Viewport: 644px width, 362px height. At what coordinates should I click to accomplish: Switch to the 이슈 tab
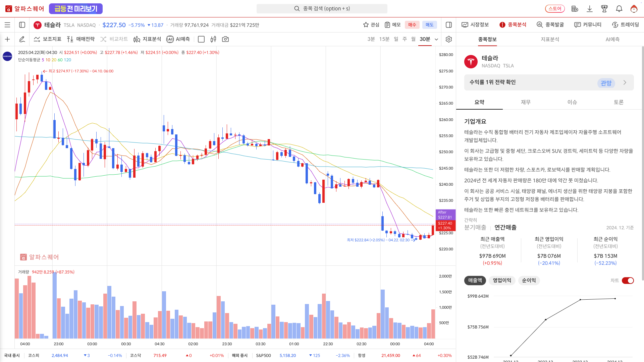click(572, 102)
